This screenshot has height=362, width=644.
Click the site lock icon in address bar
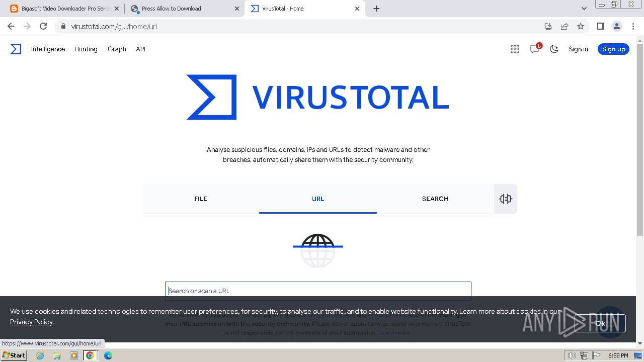63,26
